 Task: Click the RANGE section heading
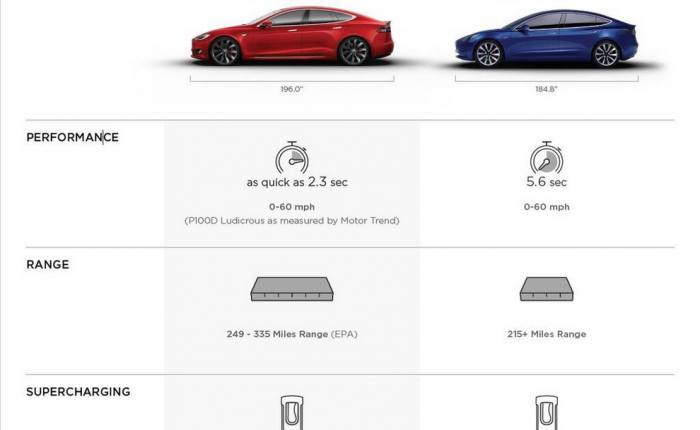click(x=48, y=264)
